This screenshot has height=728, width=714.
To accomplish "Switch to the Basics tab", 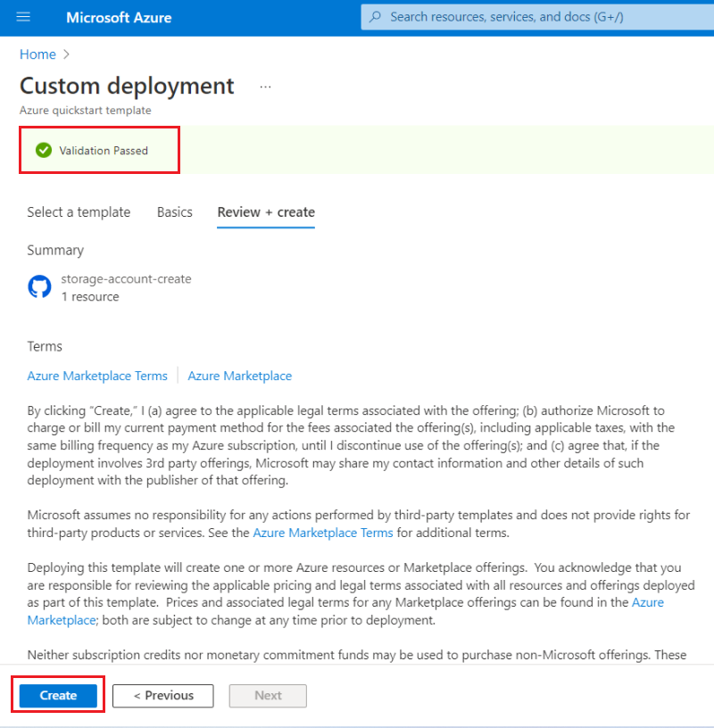I will [175, 212].
